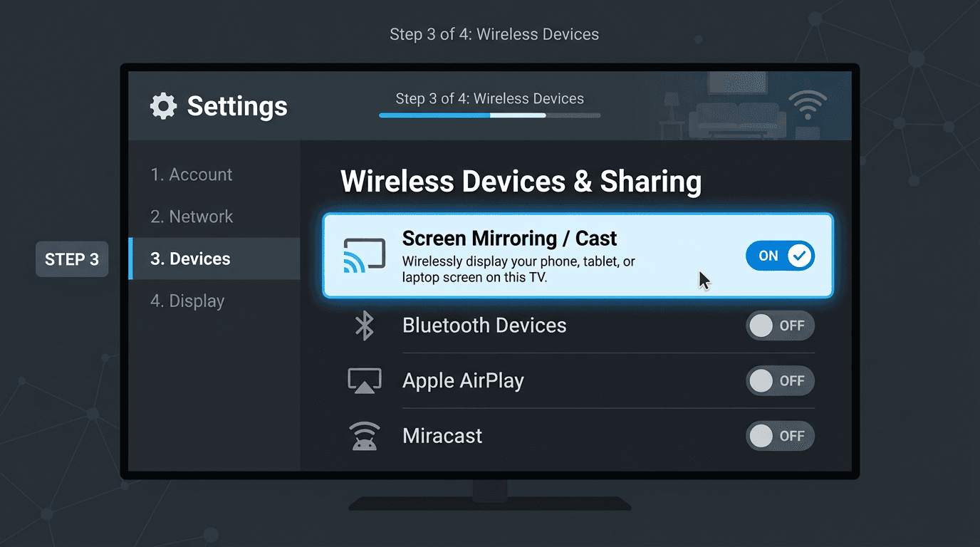Click the STEP 3 badge icon
This screenshot has width=980, height=547.
[x=71, y=259]
